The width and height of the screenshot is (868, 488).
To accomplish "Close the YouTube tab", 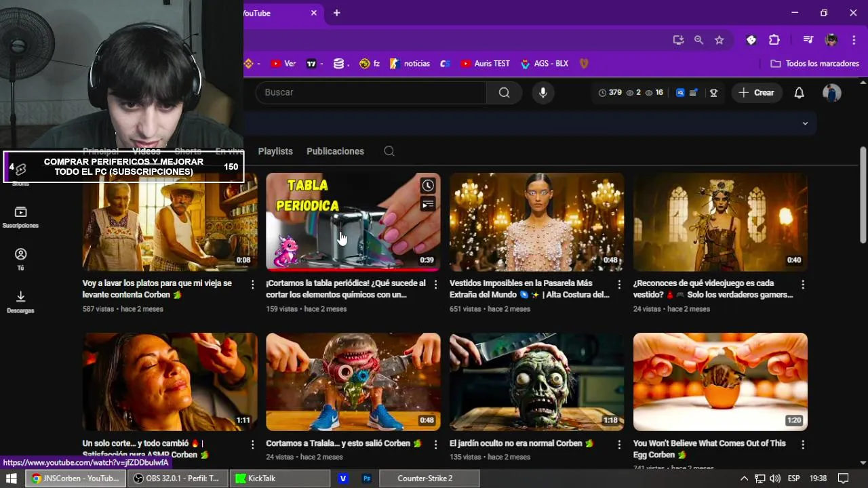I will pyautogui.click(x=314, y=13).
